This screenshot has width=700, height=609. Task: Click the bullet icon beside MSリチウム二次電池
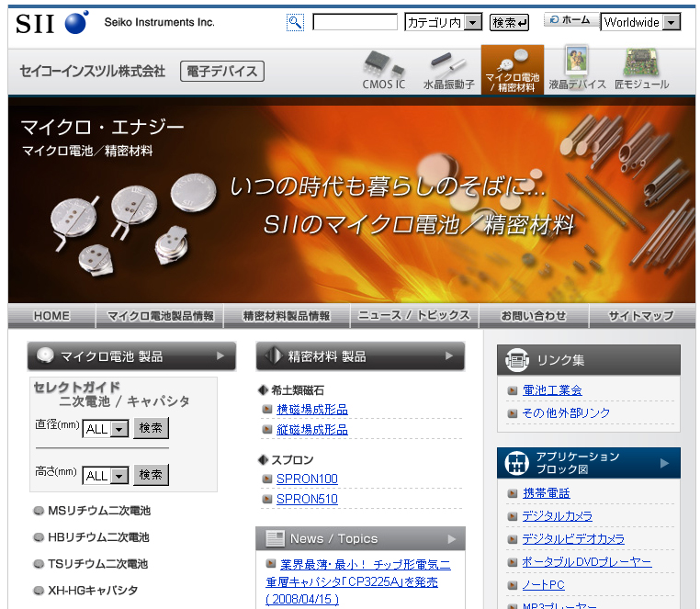click(39, 511)
